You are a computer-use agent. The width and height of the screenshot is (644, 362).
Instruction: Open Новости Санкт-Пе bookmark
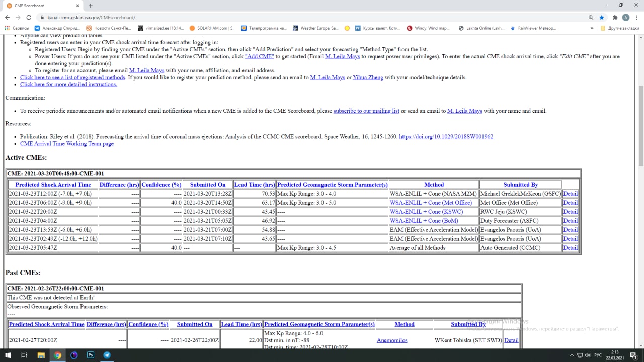109,28
